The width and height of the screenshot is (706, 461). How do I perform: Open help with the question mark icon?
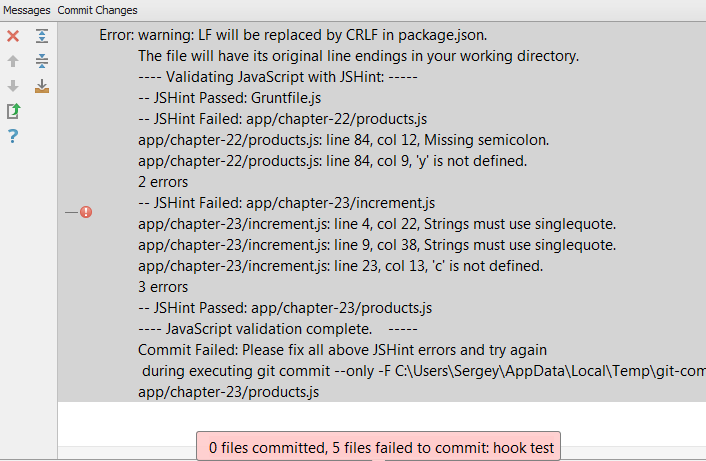[x=13, y=136]
